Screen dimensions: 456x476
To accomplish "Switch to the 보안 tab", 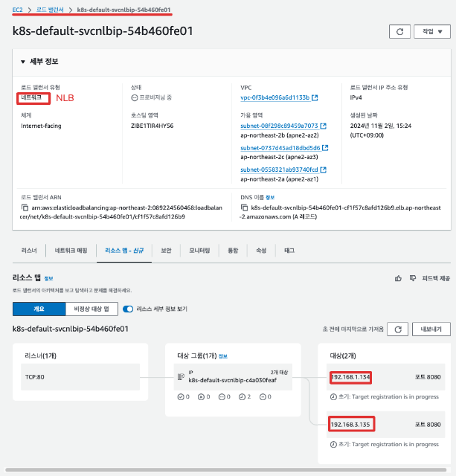I will [166, 251].
